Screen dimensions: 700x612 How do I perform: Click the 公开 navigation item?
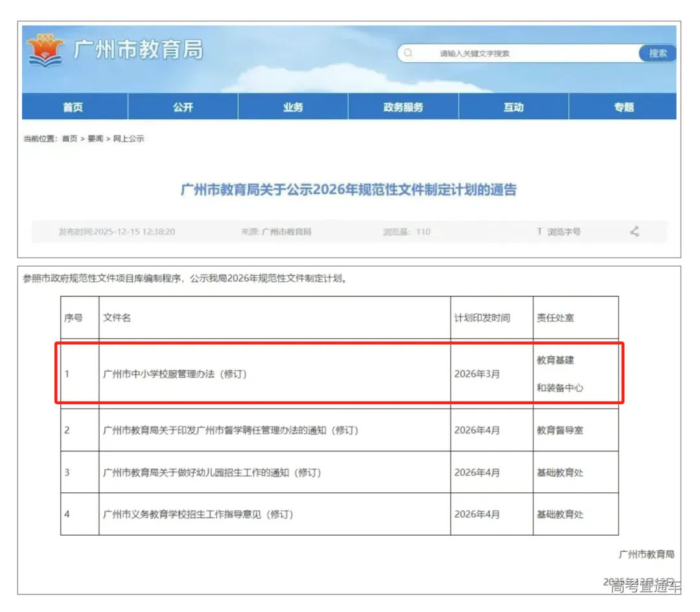point(183,106)
